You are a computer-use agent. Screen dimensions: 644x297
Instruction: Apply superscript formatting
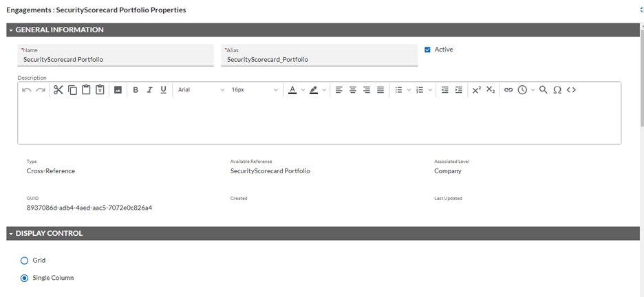point(476,90)
